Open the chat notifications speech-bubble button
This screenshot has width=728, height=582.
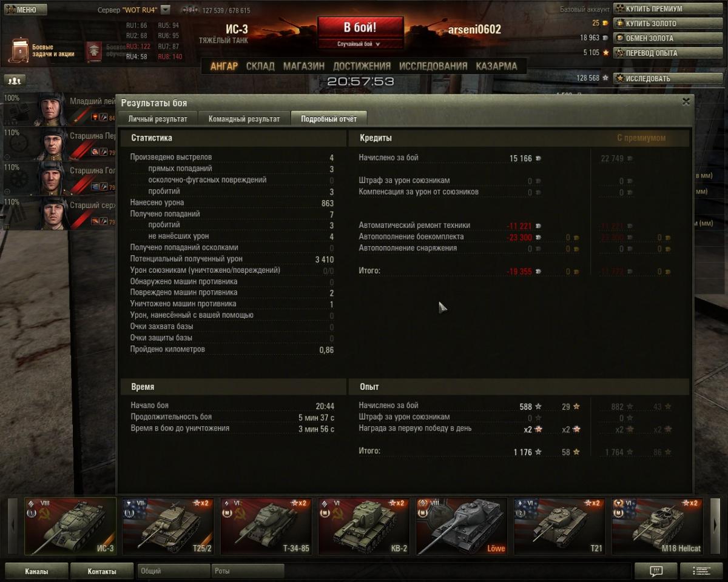tap(655, 570)
